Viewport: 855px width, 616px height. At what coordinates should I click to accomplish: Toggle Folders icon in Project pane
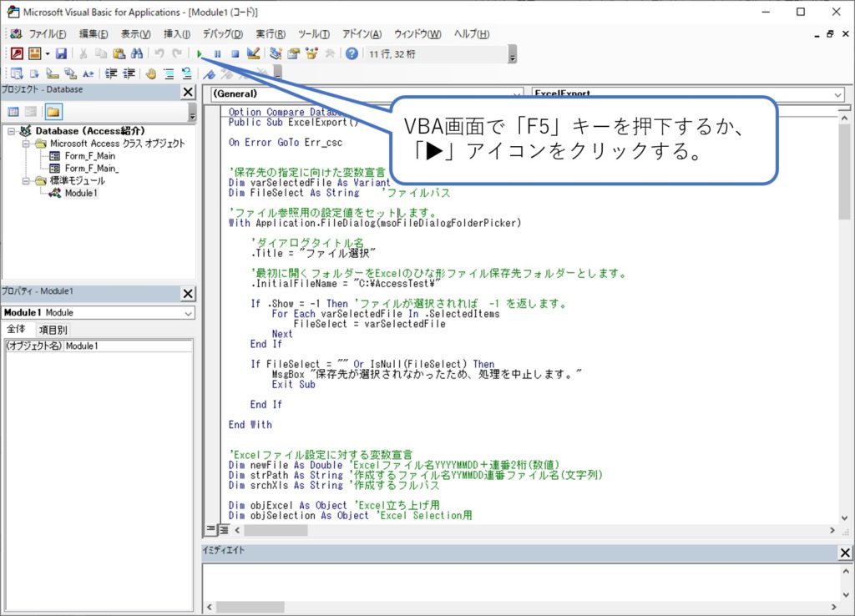[53, 112]
